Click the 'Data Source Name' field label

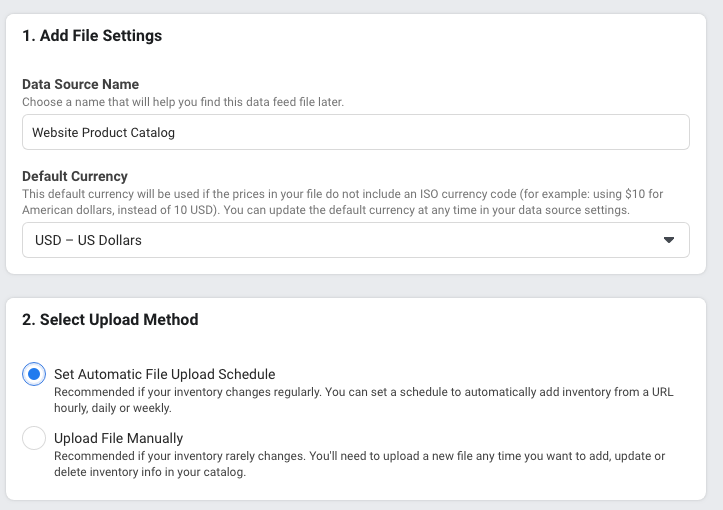tap(80, 84)
